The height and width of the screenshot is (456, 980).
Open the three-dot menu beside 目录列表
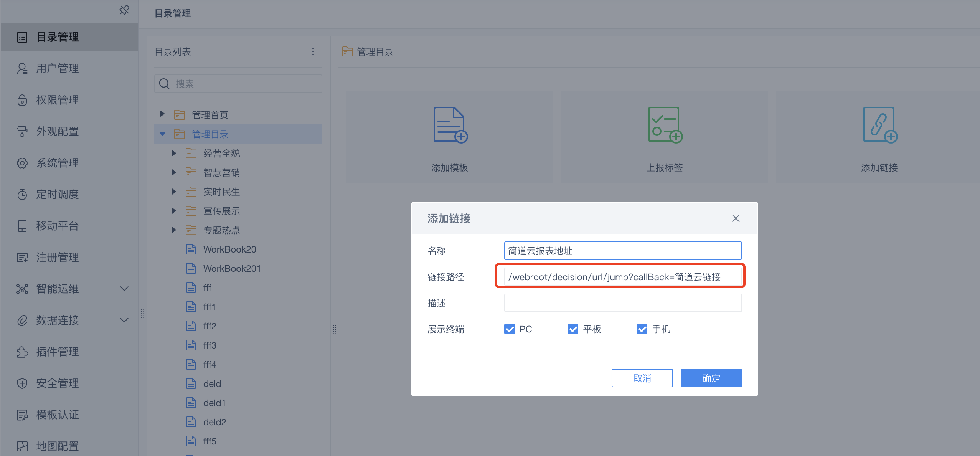point(313,51)
